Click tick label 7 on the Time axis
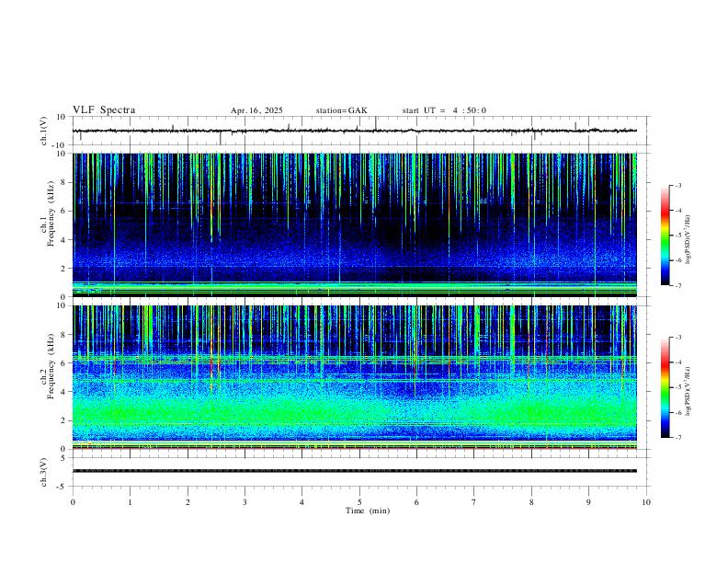The width and height of the screenshot is (728, 563). [474, 502]
